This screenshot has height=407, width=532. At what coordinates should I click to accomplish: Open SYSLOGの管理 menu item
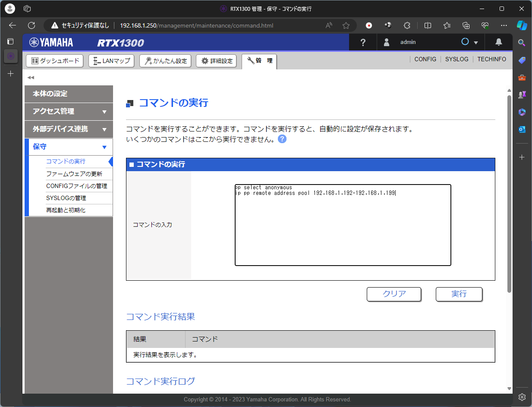[66, 198]
